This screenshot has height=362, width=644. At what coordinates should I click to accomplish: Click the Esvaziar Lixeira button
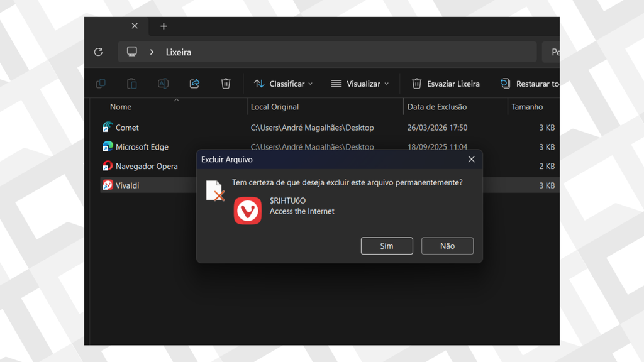(x=446, y=84)
